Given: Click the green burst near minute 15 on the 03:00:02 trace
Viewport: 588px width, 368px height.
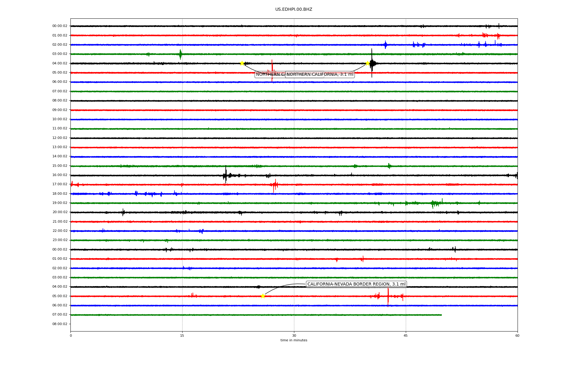Looking at the screenshot, I should click(x=180, y=54).
